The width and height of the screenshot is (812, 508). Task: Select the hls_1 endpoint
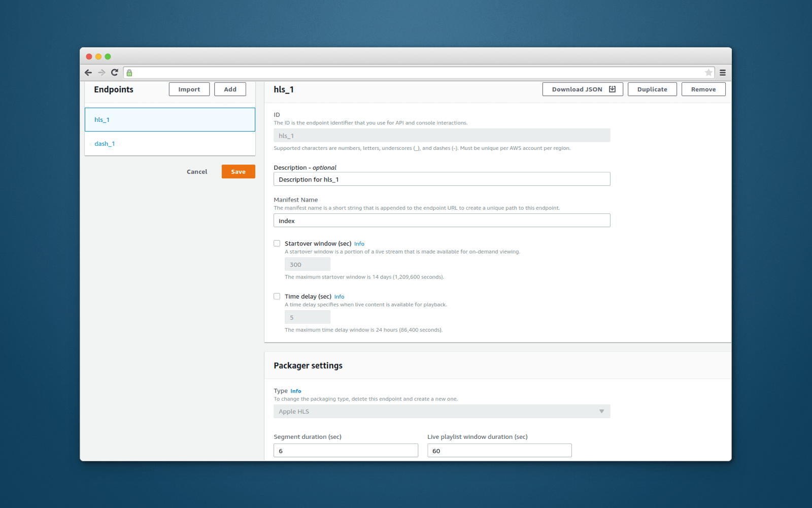pyautogui.click(x=170, y=119)
